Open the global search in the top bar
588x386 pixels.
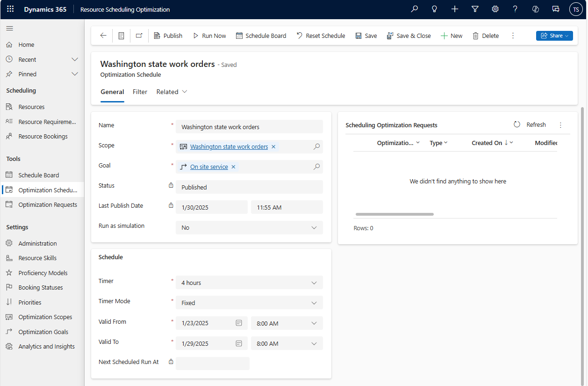pyautogui.click(x=414, y=9)
